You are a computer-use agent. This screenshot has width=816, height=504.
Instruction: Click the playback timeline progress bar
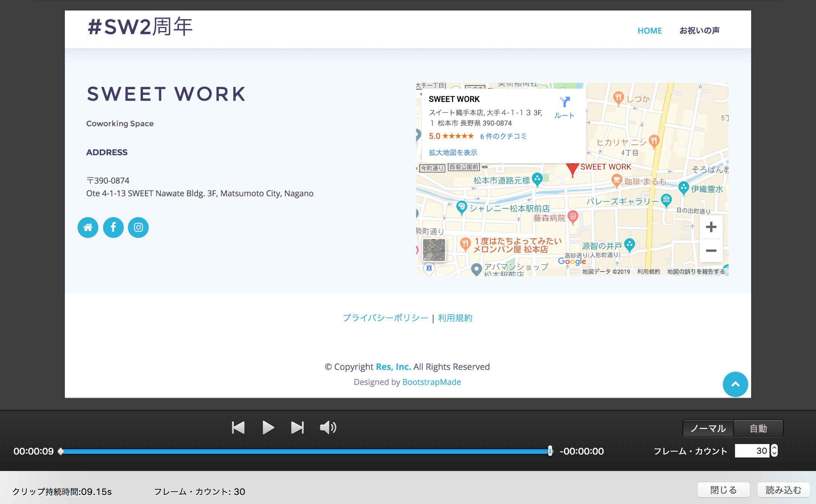(306, 451)
